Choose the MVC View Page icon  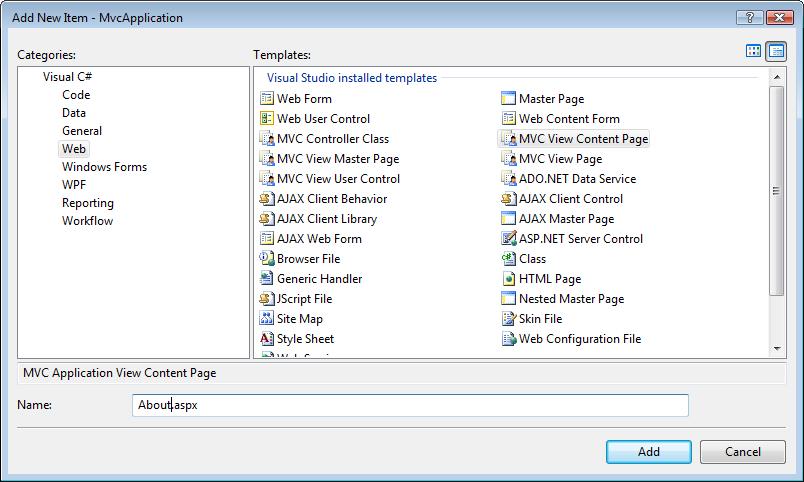coord(508,158)
